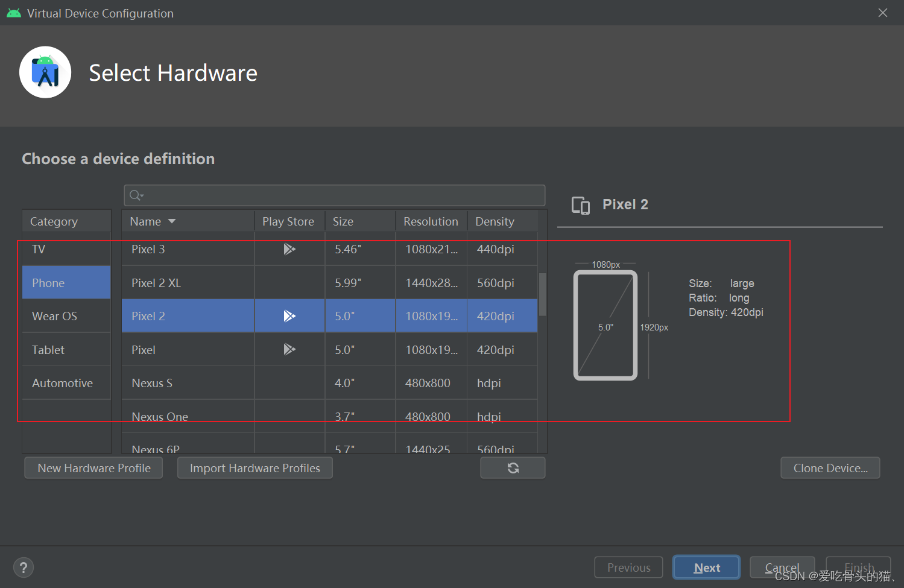Select the Pixel device name cell
904x588 pixels.
tap(188, 350)
